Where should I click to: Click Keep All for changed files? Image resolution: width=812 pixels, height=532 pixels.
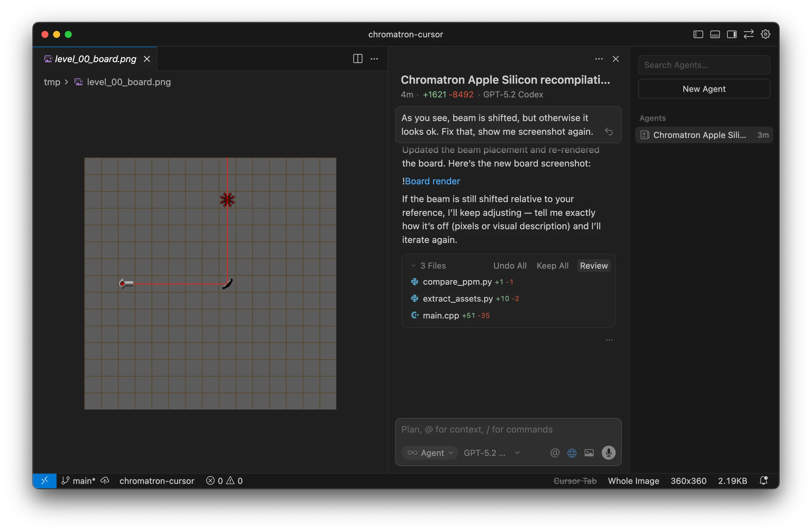pyautogui.click(x=552, y=265)
